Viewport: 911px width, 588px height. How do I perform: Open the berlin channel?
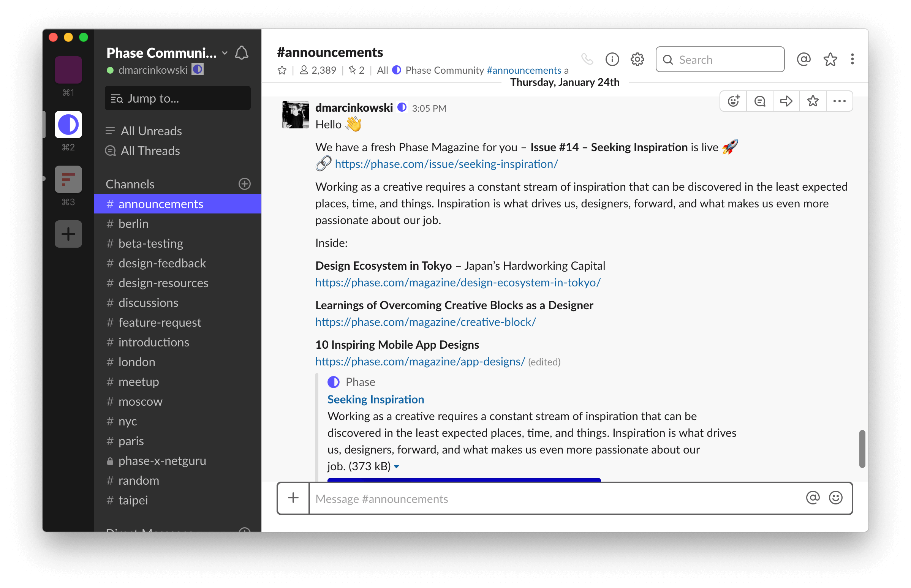click(x=177, y=223)
